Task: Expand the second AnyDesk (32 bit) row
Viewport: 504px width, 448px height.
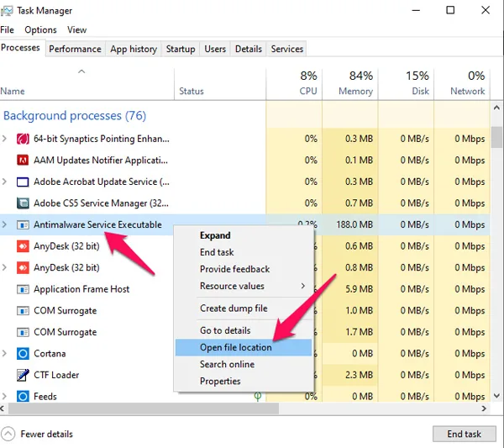Action: tap(4, 267)
